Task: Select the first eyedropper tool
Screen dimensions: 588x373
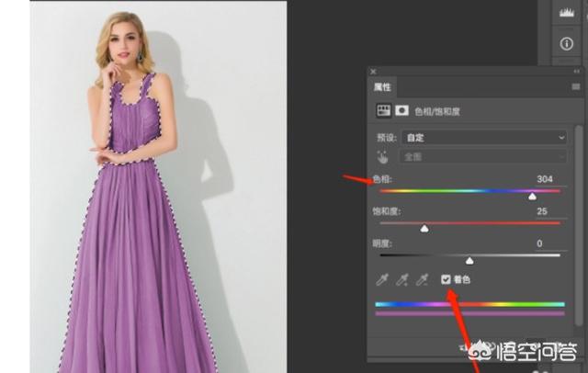Action: click(x=383, y=279)
